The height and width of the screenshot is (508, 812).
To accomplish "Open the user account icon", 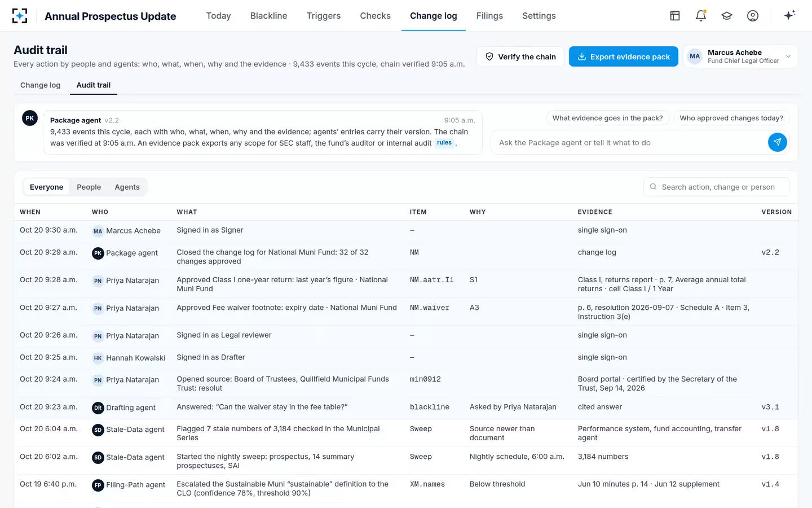I will point(753,16).
